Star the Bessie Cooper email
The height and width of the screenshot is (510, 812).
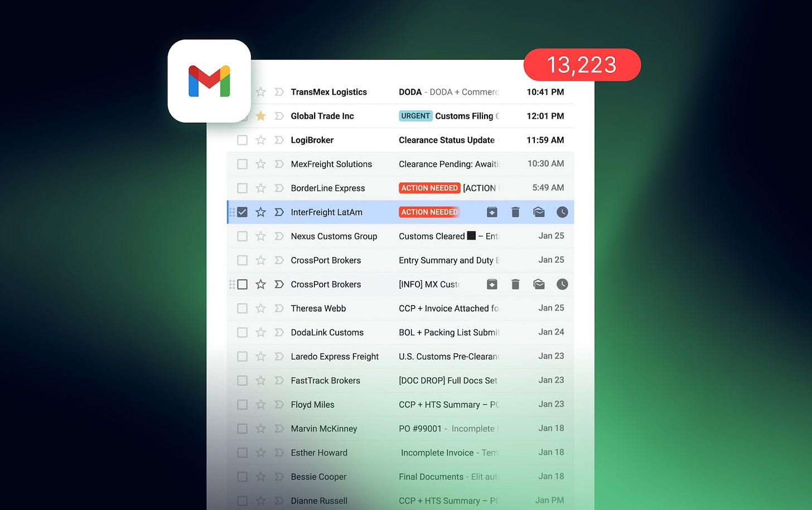260,477
